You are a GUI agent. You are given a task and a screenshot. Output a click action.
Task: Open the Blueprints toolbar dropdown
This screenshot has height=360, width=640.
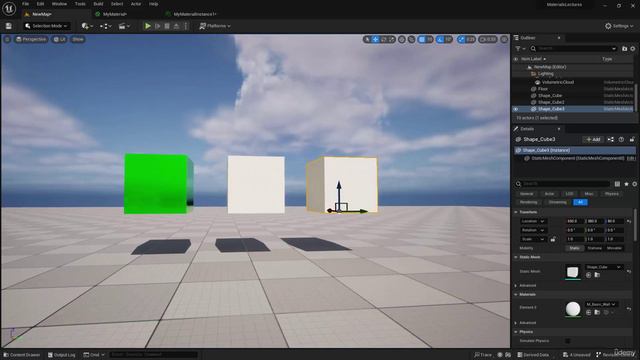tap(106, 26)
